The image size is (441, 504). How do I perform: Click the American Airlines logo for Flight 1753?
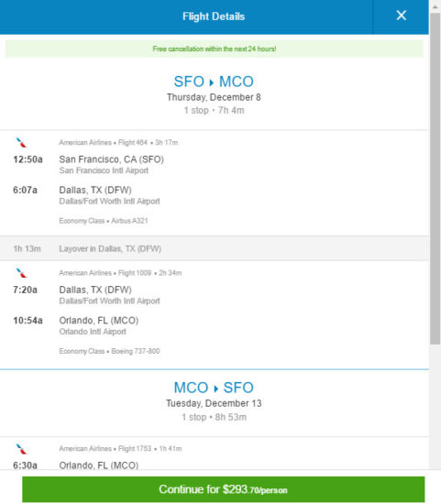click(x=22, y=448)
